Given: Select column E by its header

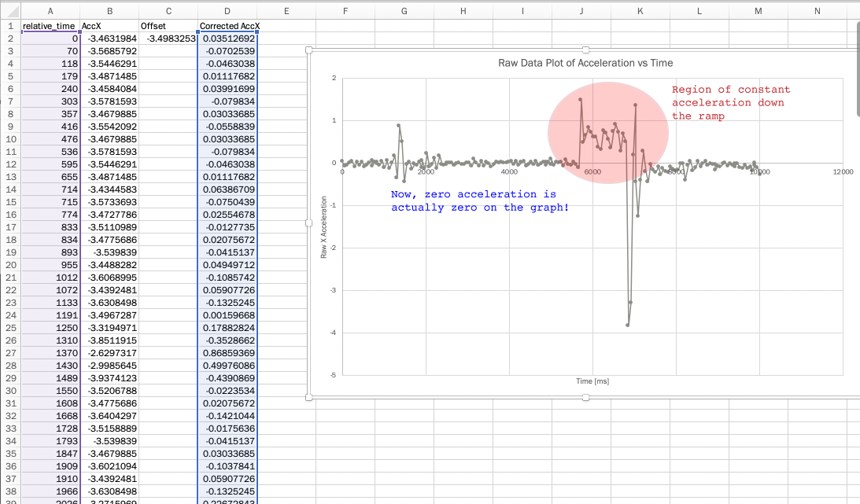Looking at the screenshot, I should click(286, 11).
